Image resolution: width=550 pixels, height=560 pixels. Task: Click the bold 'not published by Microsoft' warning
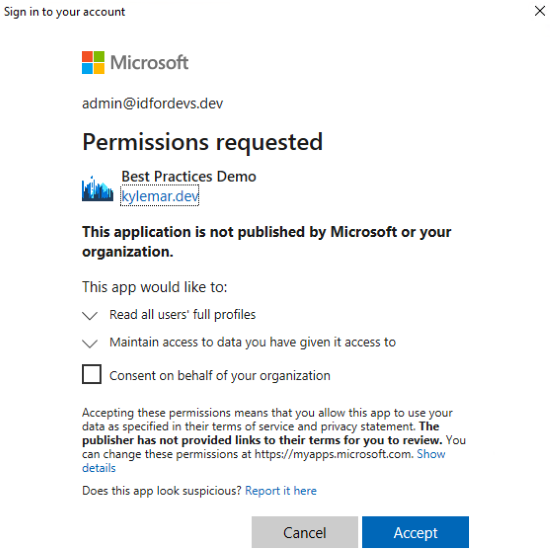(267, 242)
